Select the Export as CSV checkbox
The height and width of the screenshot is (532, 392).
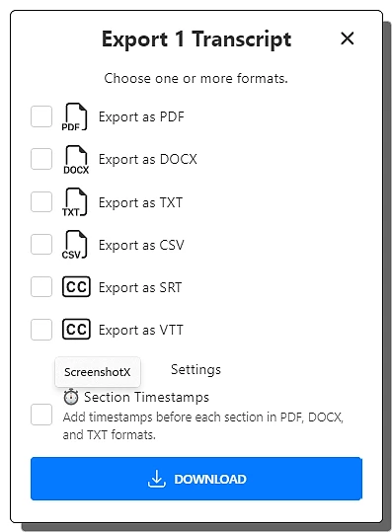tap(41, 245)
